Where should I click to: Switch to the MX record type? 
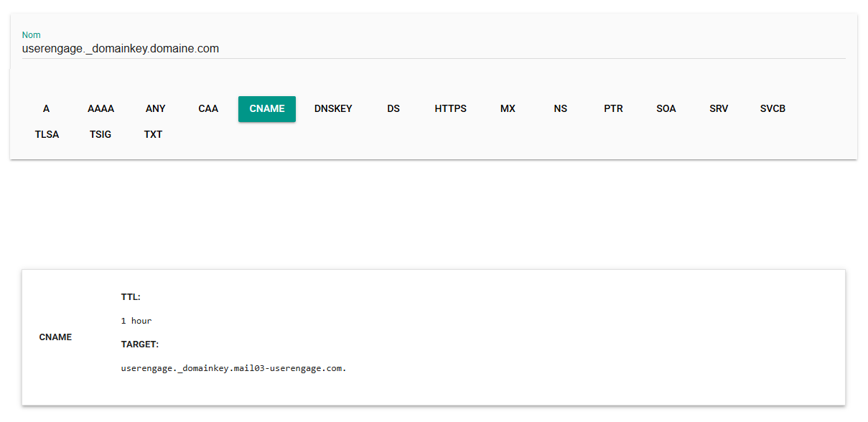point(508,109)
